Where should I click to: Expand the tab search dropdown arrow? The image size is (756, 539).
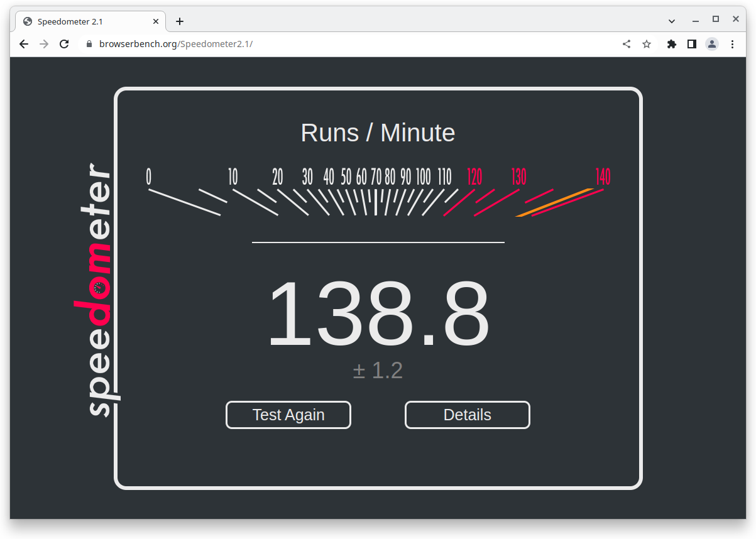point(672,21)
